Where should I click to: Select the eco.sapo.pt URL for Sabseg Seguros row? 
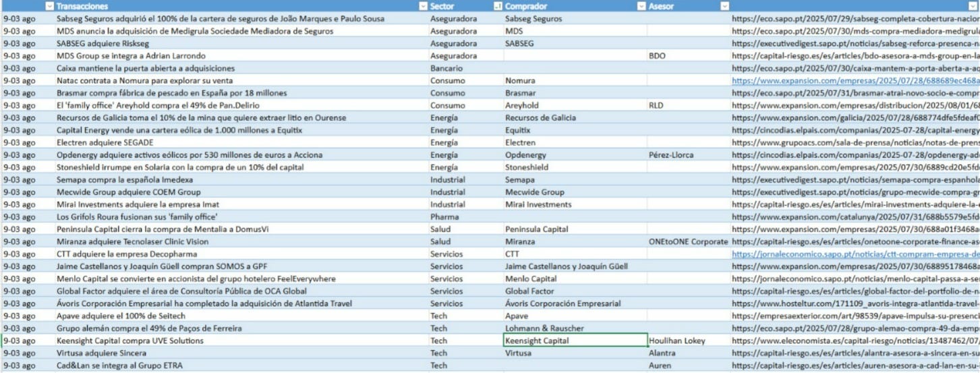(855, 19)
